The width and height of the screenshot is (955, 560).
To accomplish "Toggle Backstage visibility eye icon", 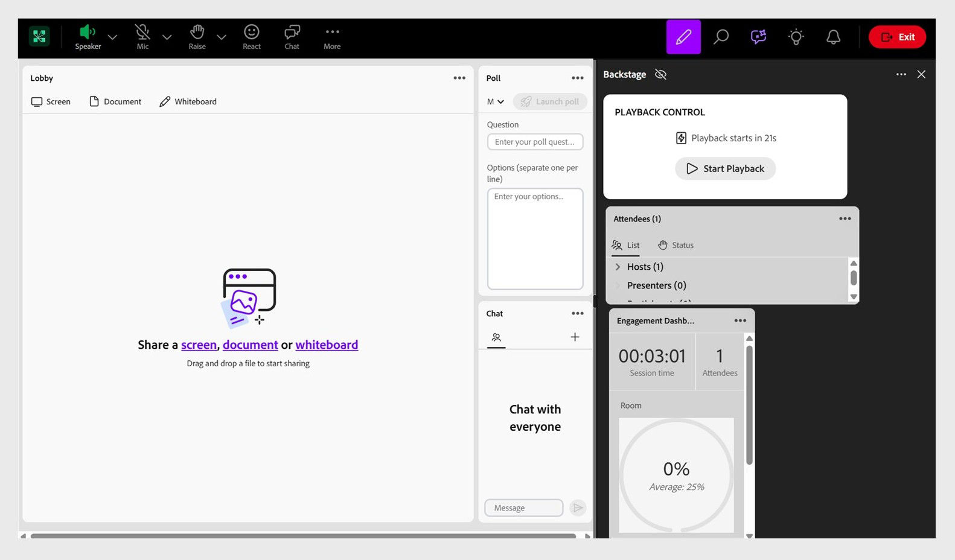I will 660,74.
